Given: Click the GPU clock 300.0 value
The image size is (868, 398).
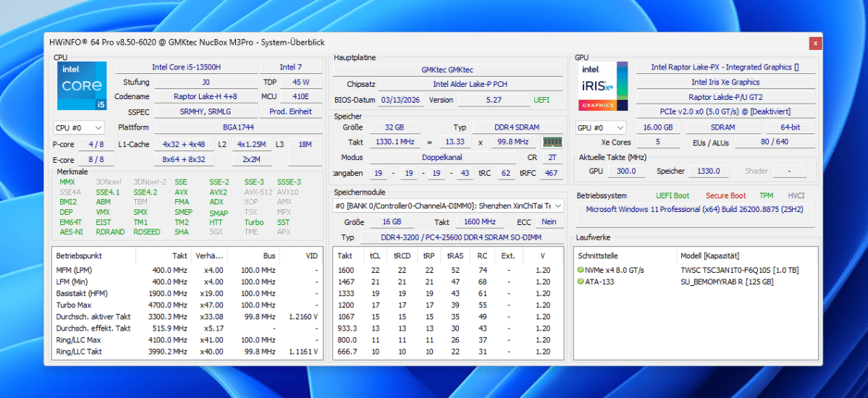Looking at the screenshot, I should point(626,172).
